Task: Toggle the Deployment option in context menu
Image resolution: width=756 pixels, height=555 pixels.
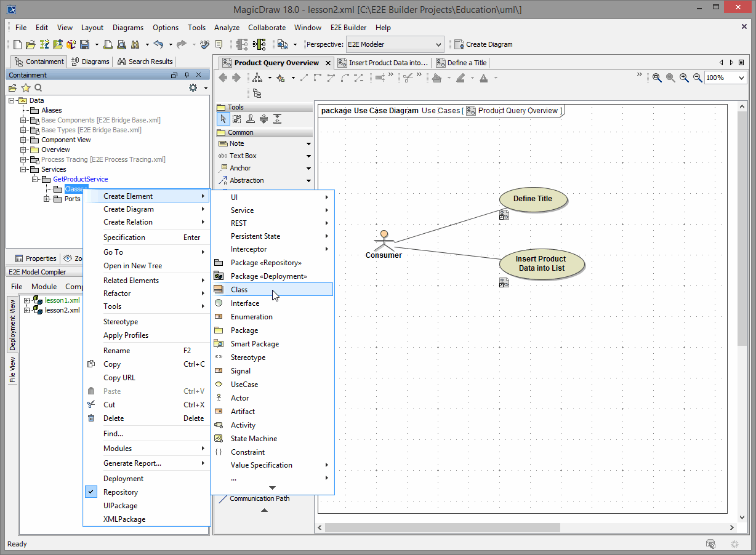Action: 123,479
